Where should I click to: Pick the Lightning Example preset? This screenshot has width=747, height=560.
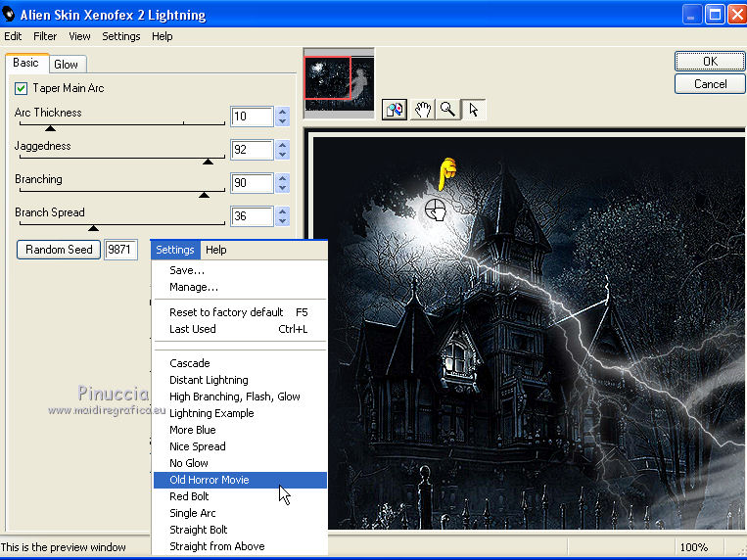click(x=240, y=413)
